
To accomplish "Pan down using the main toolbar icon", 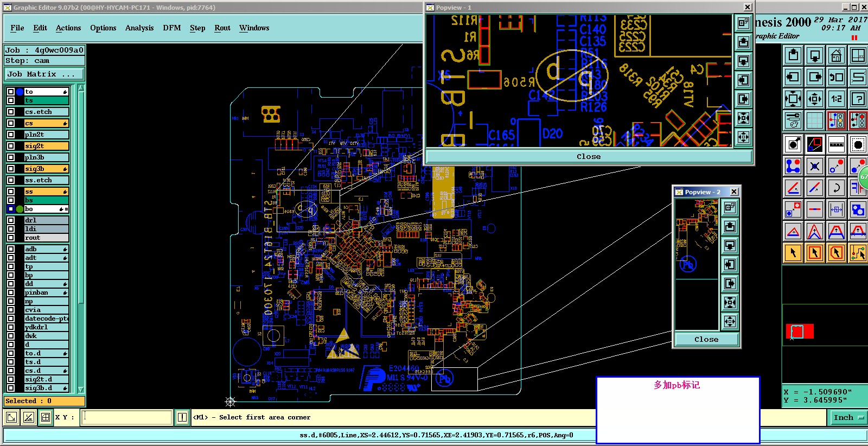I will pos(815,55).
